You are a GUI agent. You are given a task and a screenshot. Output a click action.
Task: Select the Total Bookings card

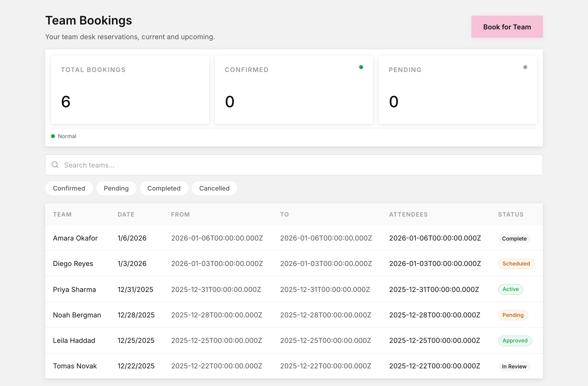(x=130, y=89)
